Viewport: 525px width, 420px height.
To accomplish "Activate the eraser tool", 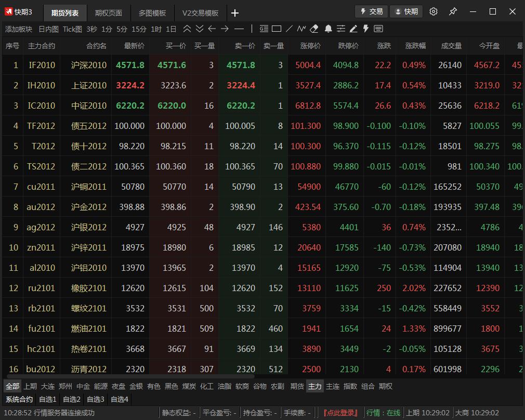I will click(x=314, y=30).
